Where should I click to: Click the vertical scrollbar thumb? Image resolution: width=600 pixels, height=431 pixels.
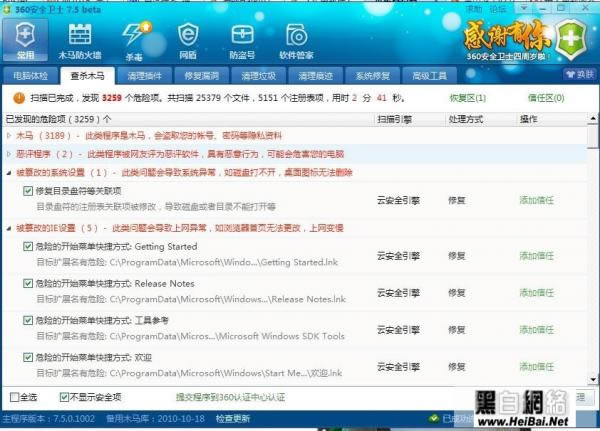click(593, 136)
